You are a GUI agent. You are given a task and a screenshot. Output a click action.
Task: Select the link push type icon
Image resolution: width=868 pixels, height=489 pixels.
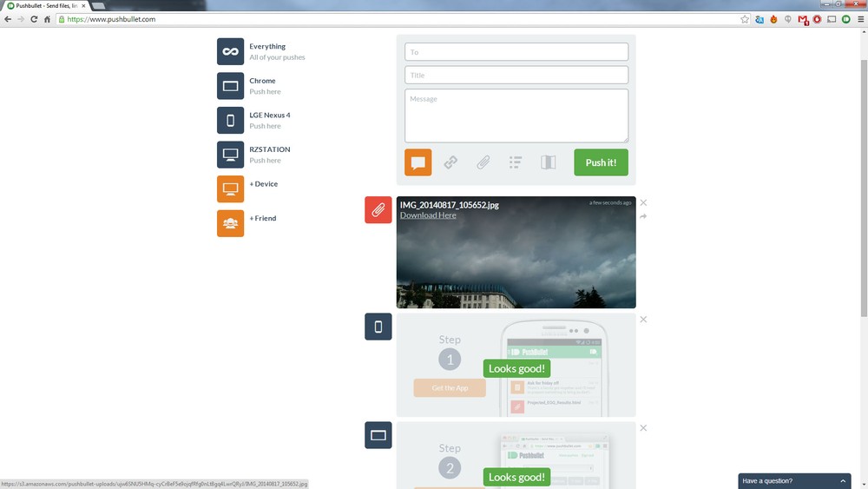click(x=450, y=162)
